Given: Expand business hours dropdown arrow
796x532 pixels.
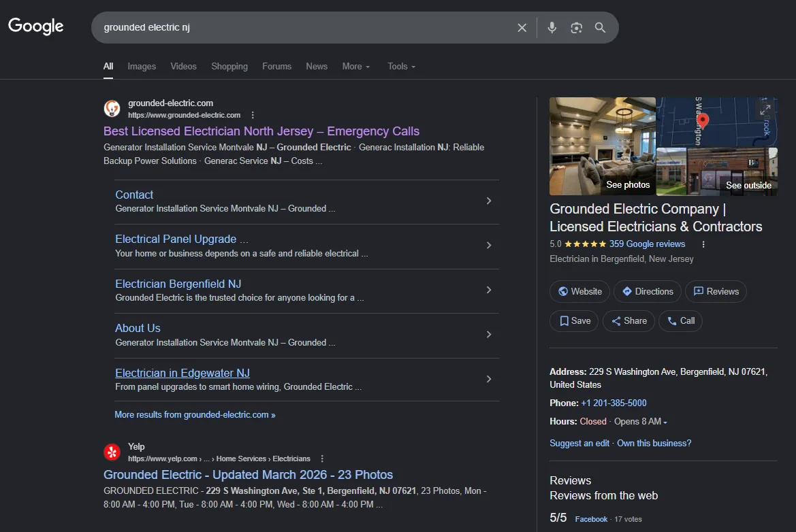Looking at the screenshot, I should pos(665,422).
